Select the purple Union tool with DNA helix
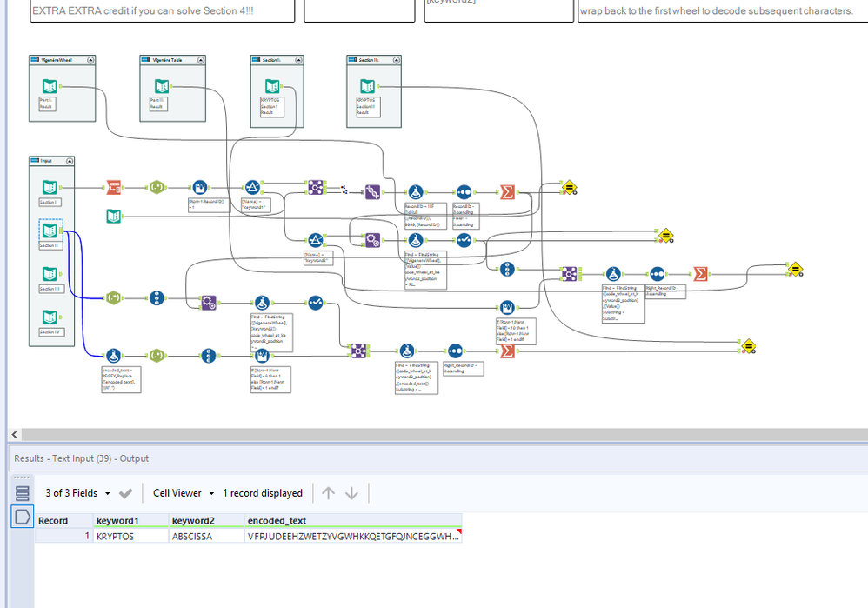 (372, 192)
